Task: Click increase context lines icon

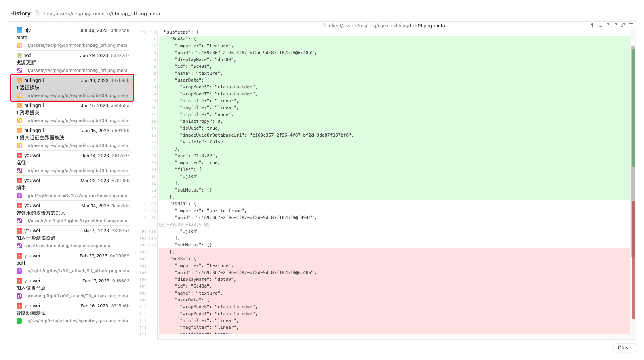Action: [615, 25]
